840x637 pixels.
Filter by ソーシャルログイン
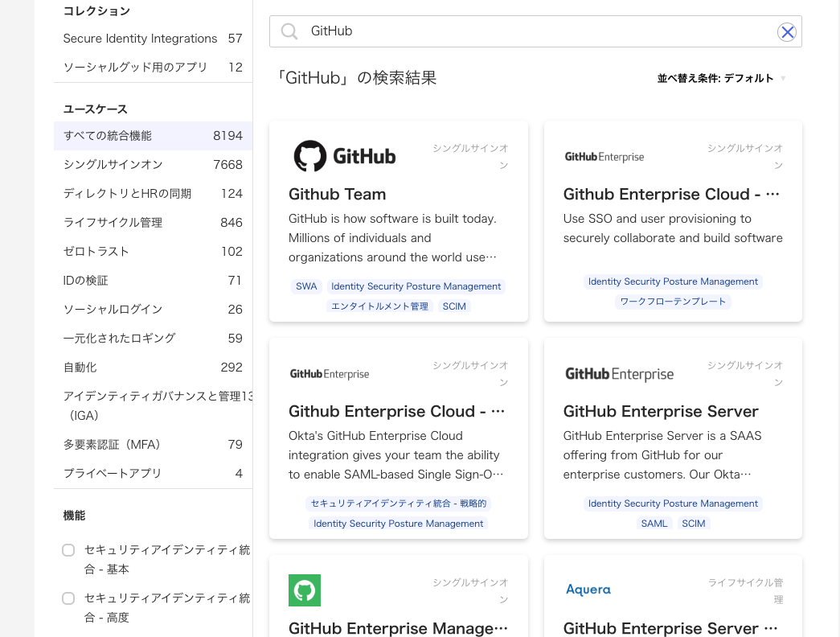[x=153, y=310]
